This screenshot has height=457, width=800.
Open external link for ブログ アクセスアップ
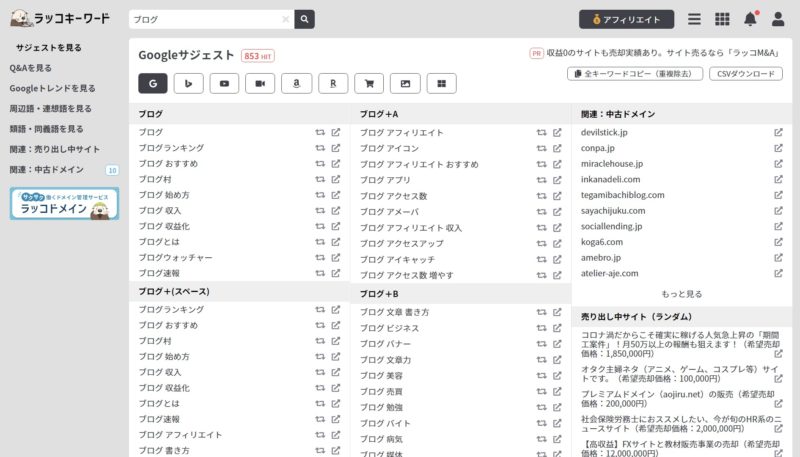click(557, 243)
